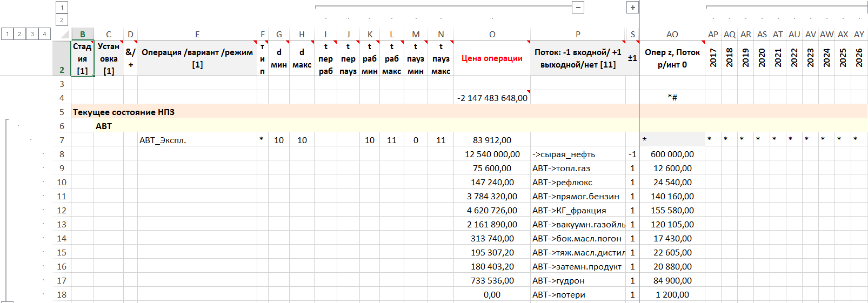Click the Select All corner triangle
Viewport: 868px width, 303px height.
pos(64,35)
